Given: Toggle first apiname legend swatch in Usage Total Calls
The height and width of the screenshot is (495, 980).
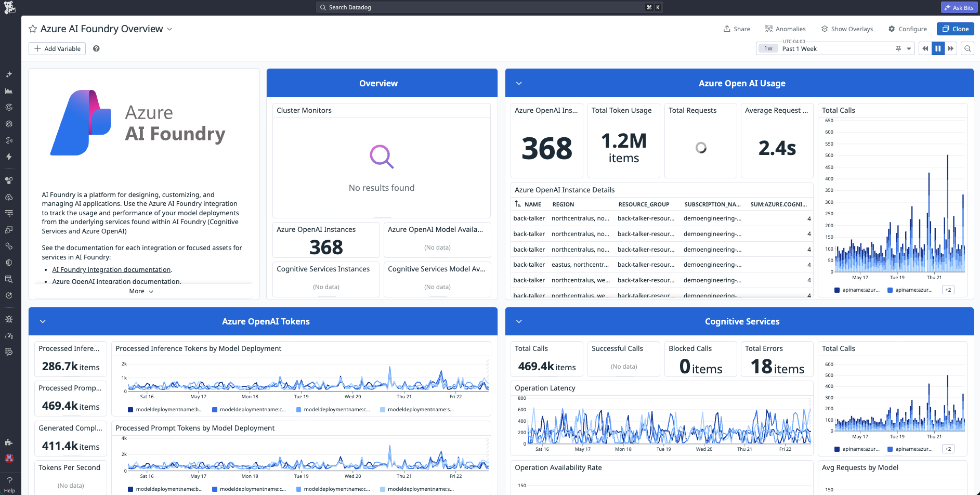Looking at the screenshot, I should [837, 290].
